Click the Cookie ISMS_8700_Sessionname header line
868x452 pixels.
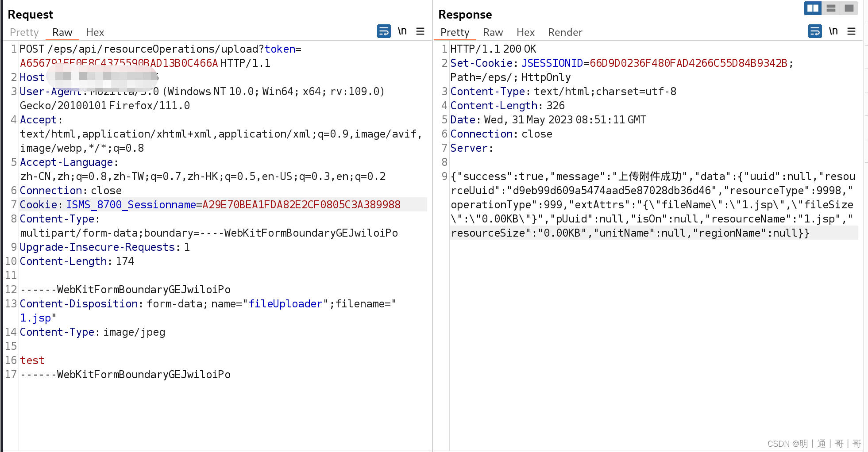pyautogui.click(x=210, y=205)
